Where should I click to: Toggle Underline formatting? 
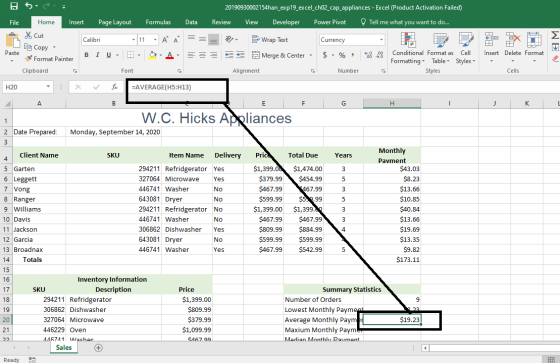click(109, 55)
